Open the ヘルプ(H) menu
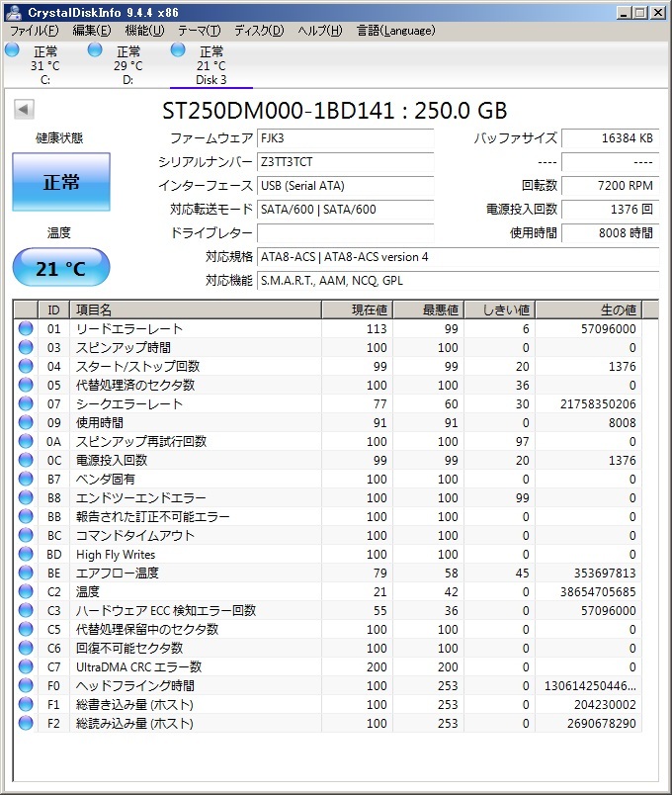This screenshot has height=795, width=672. tap(320, 31)
